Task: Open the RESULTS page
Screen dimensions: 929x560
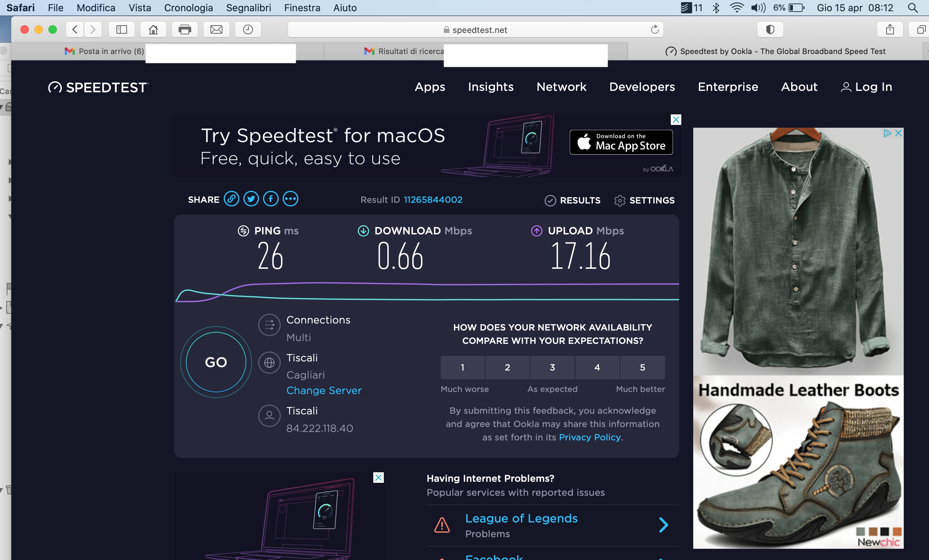Action: pyautogui.click(x=572, y=200)
